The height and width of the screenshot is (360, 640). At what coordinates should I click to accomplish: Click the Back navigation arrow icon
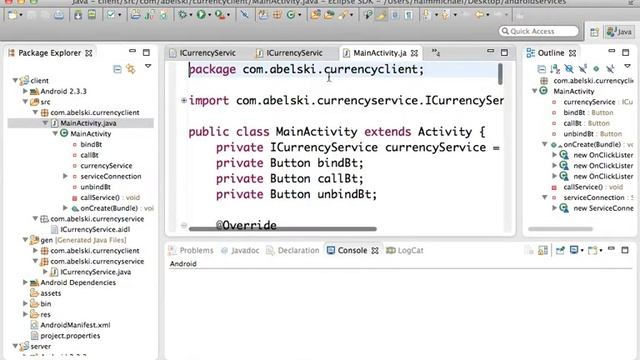(x=479, y=15)
